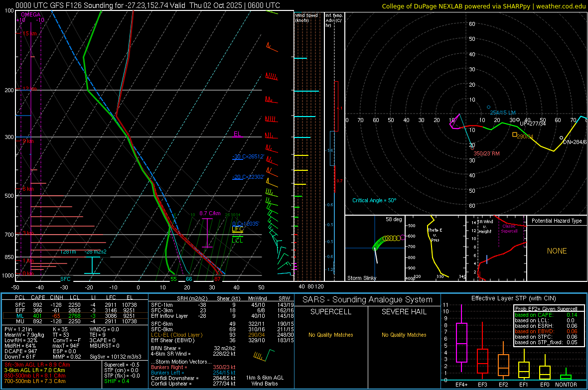
Task: Select the highlighted 'ML' parcel row
Action: point(75,316)
